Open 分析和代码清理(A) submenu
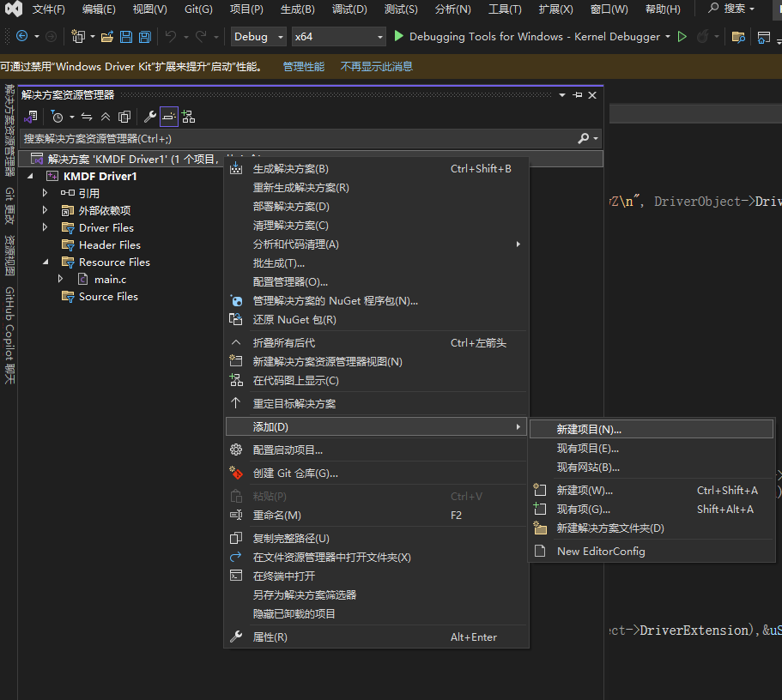The image size is (782, 700). (x=377, y=244)
